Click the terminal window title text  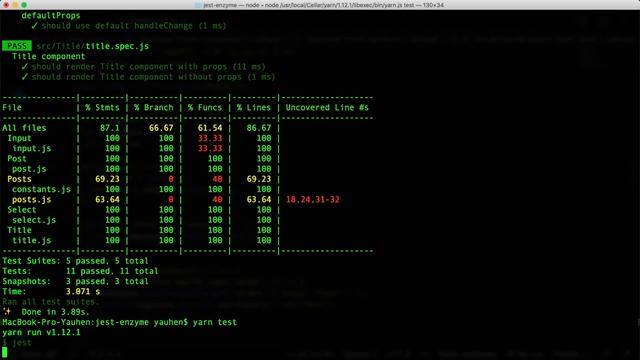click(x=323, y=5)
